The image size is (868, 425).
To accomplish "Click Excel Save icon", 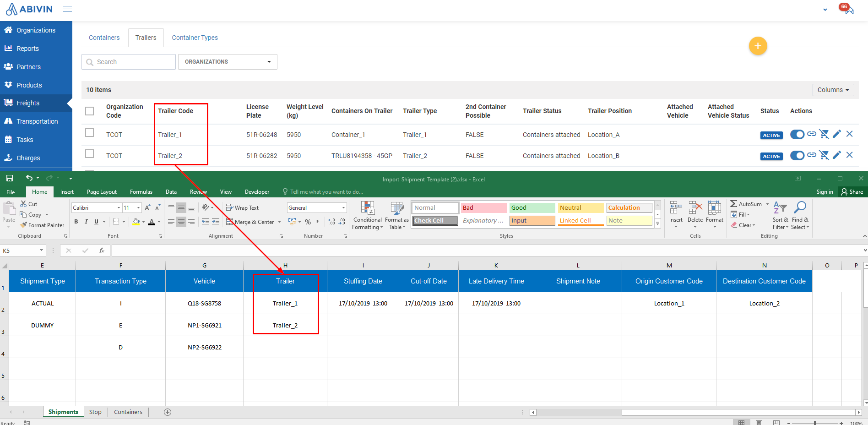I will pos(10,178).
